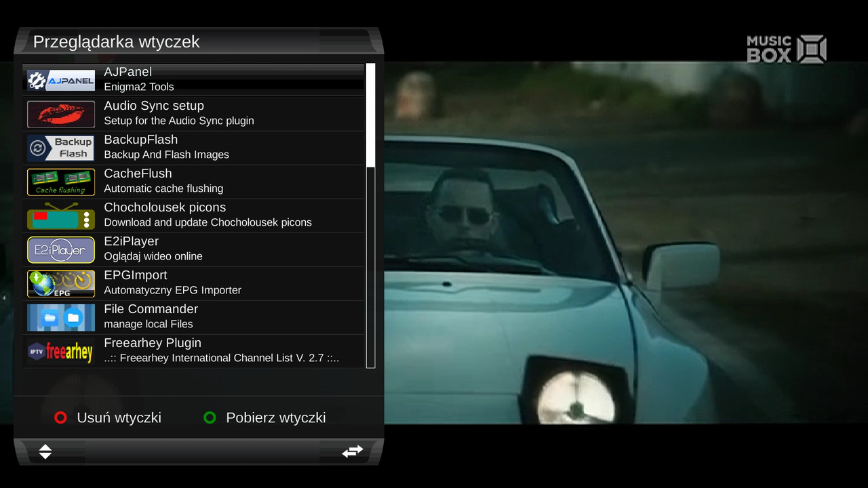Click 'Automatic cache flushing' description
Viewport: 868px width, 488px height.
(x=163, y=188)
